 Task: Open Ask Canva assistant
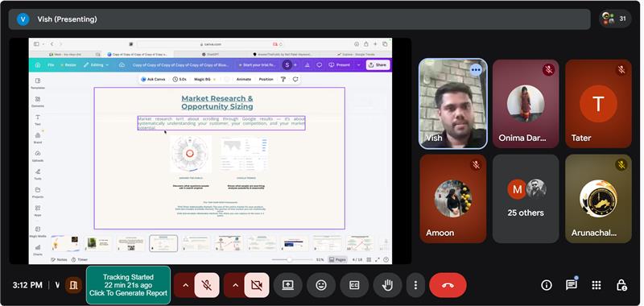pos(153,79)
